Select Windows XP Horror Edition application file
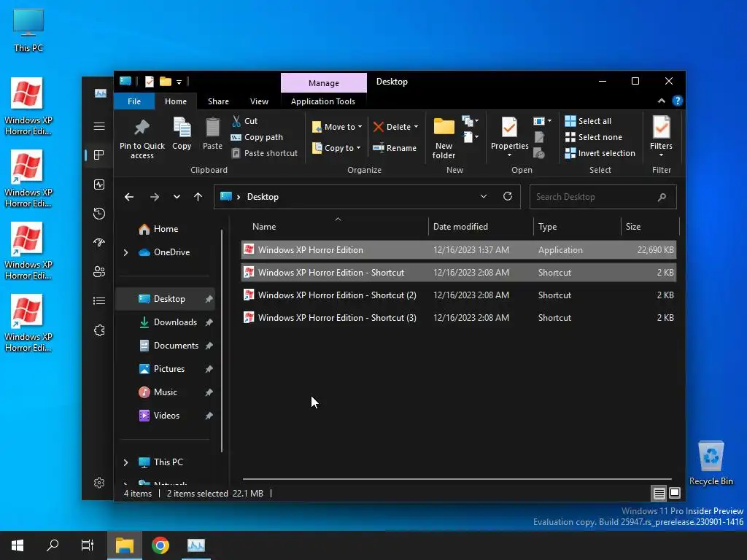Image resolution: width=747 pixels, height=560 pixels. 459,250
